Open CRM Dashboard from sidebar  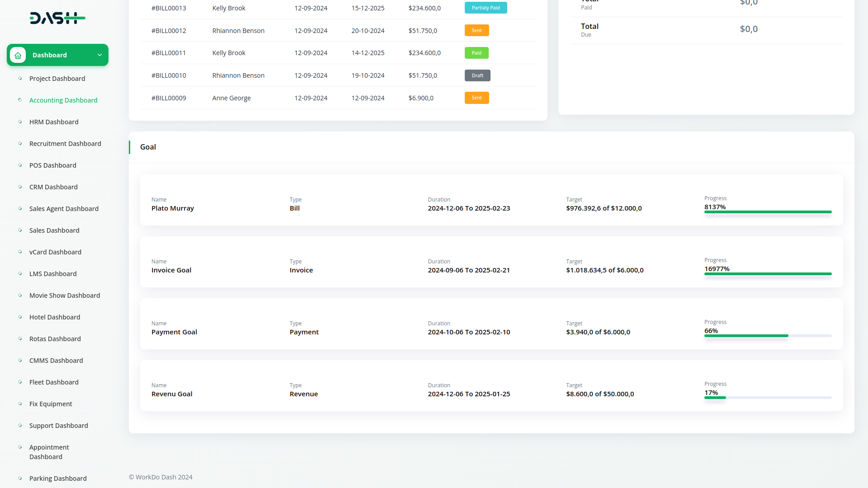point(53,187)
